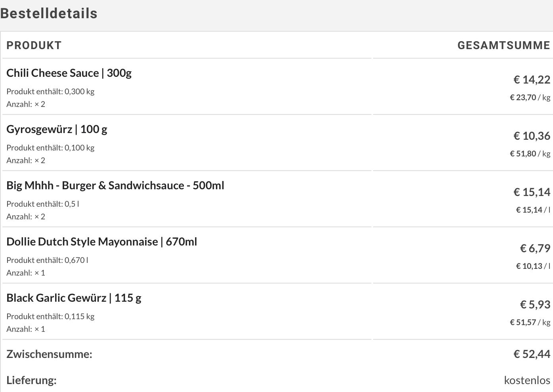553x392 pixels.
Task: Open the Gyrosgewürz 100 g product link
Action: (57, 129)
